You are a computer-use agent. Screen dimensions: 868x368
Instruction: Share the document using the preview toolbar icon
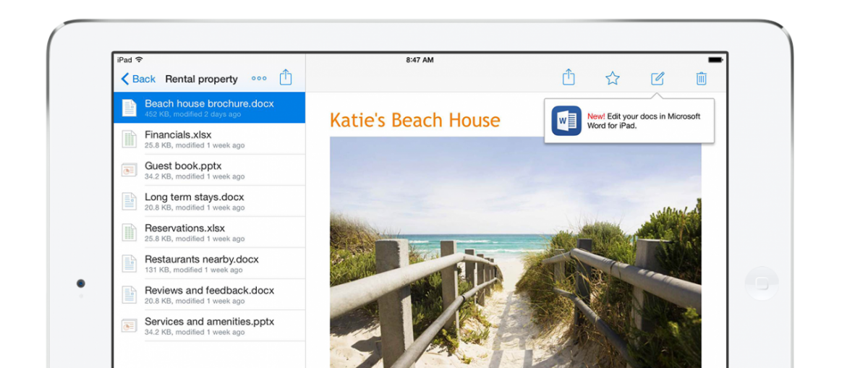(569, 77)
